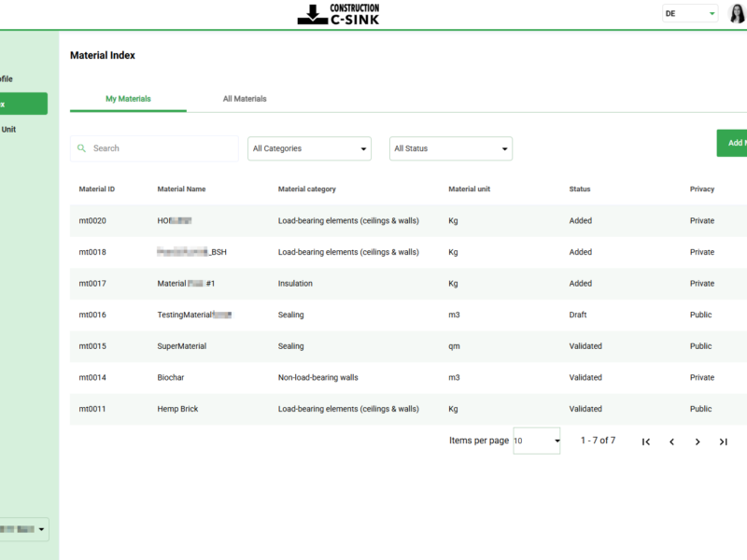Viewport: 747px width, 560px height.
Task: Sort by Material category column header
Action: click(x=307, y=189)
